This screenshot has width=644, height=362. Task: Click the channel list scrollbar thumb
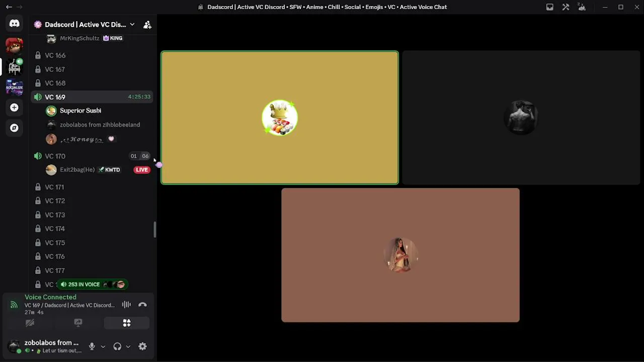155,230
